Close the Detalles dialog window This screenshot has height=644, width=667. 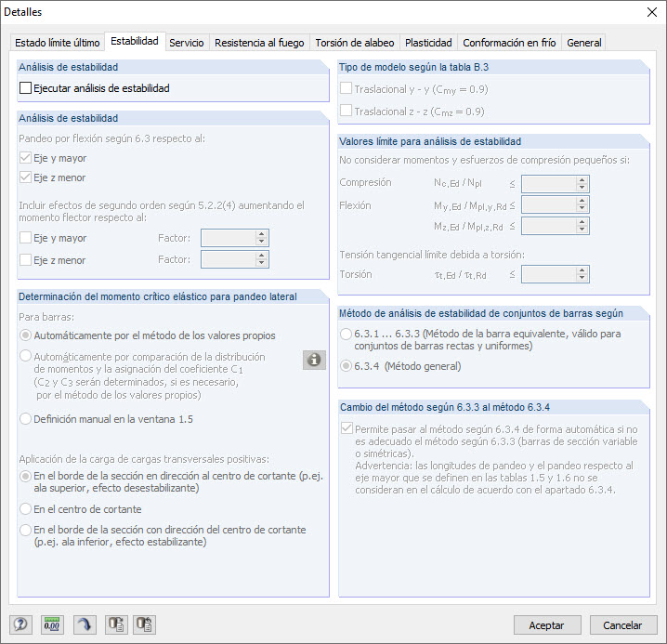coord(652,12)
